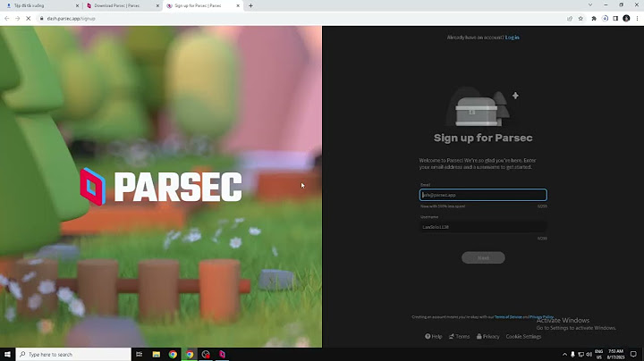Click the address bar URL

71,19
